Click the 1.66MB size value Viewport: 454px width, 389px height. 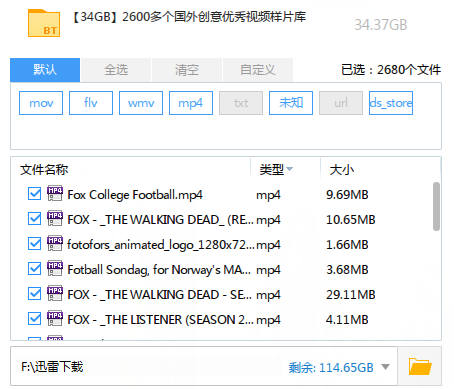point(347,245)
